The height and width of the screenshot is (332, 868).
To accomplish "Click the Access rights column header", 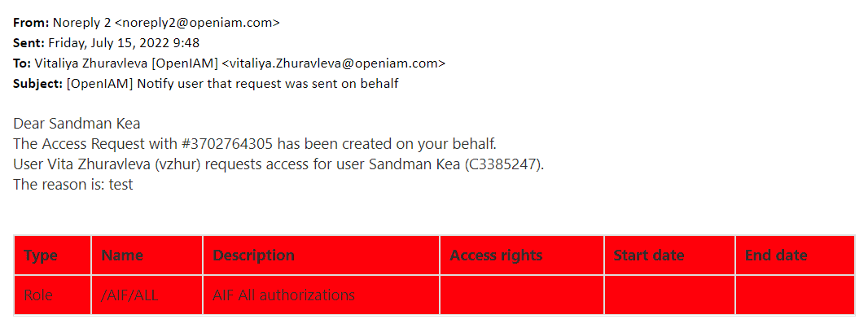I will pos(496,256).
